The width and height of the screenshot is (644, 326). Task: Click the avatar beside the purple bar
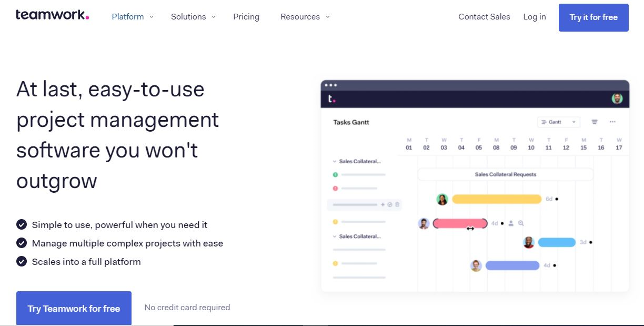(476, 265)
